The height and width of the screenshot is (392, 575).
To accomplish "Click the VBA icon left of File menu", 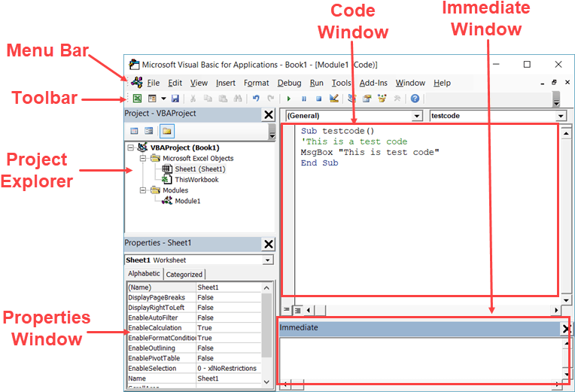I will tap(137, 83).
